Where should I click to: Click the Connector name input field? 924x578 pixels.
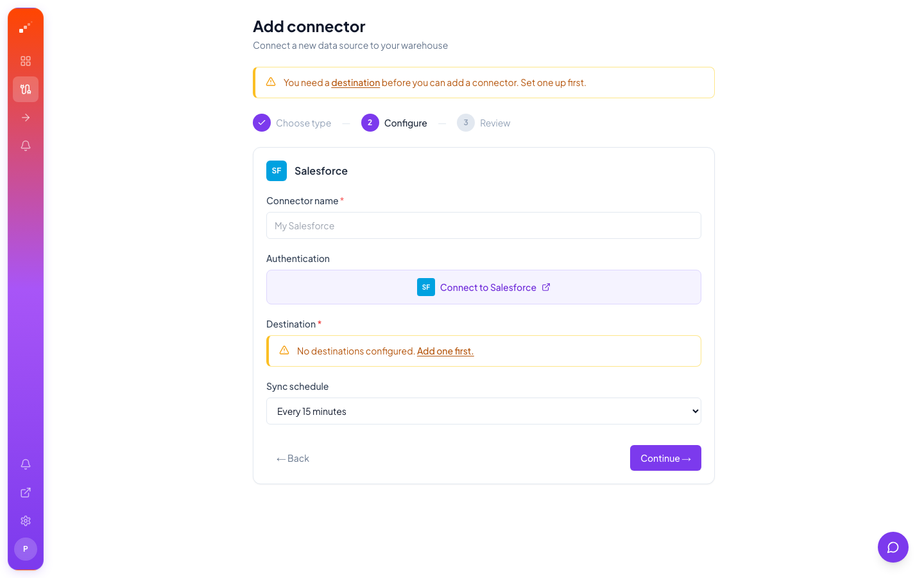tap(483, 225)
